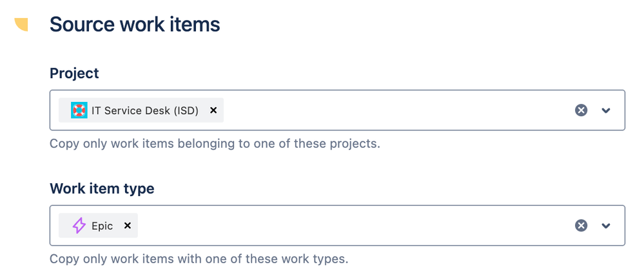Select the Epic chip text
This screenshot has width=644, height=280.
coord(102,226)
